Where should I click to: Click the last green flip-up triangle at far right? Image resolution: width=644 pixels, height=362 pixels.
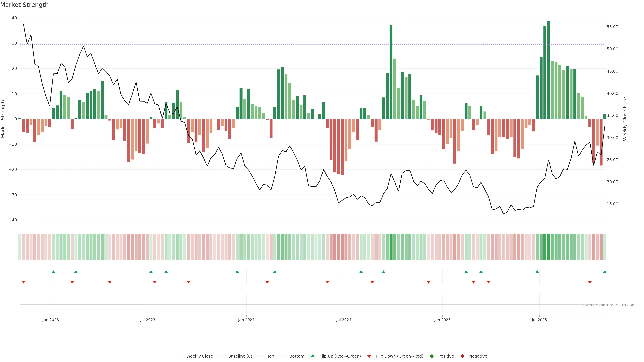point(604,272)
